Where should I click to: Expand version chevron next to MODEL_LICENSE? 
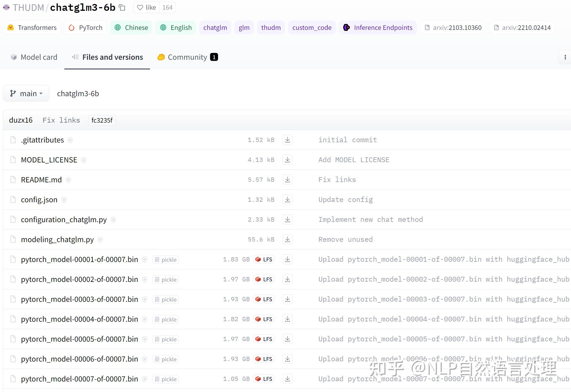[84, 160]
